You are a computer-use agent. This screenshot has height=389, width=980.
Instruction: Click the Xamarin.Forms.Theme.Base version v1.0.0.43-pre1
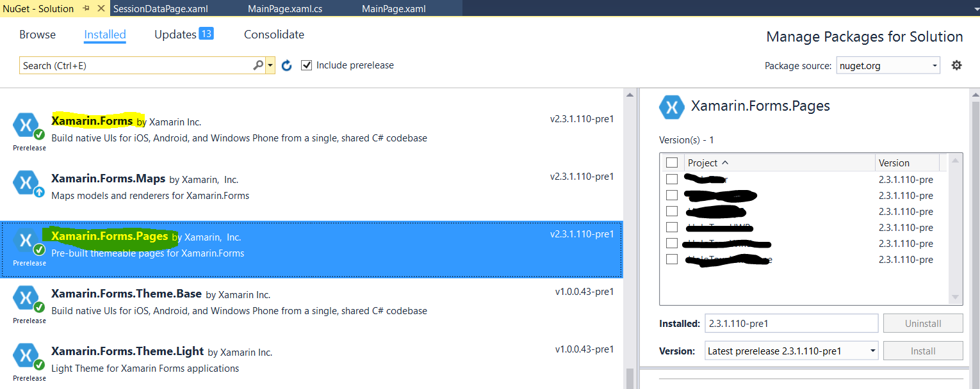pos(584,292)
